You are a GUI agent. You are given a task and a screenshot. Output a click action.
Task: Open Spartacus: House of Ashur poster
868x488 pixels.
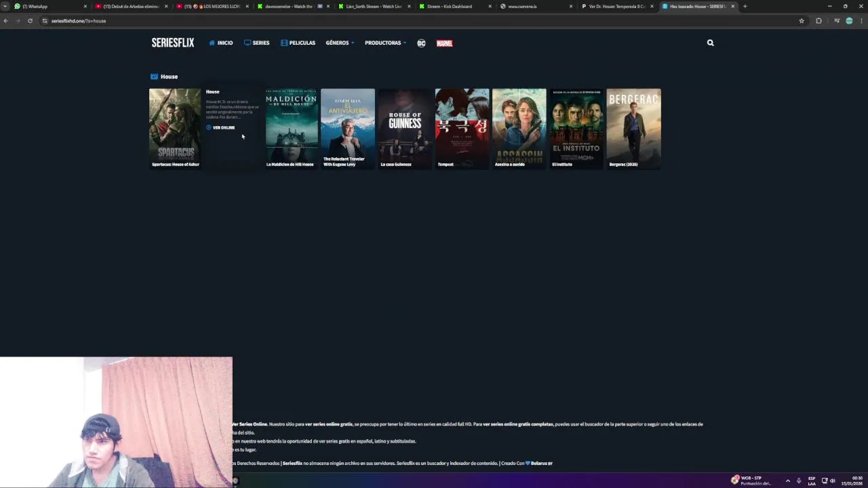(x=175, y=128)
